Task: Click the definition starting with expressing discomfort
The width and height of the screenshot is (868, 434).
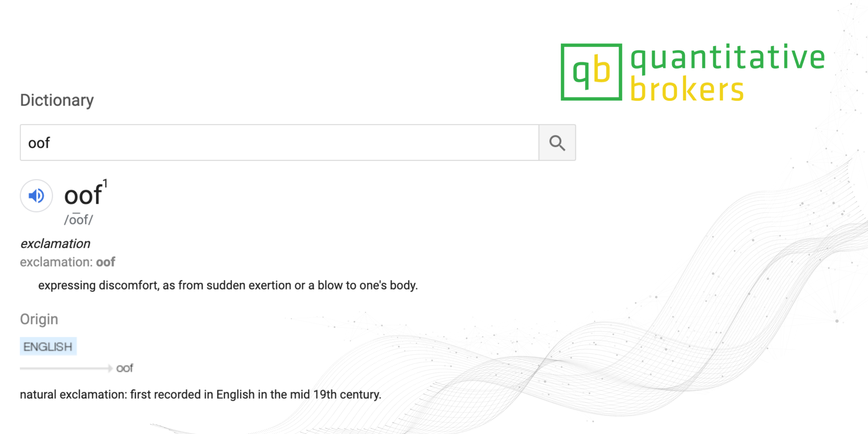Action: tap(228, 285)
